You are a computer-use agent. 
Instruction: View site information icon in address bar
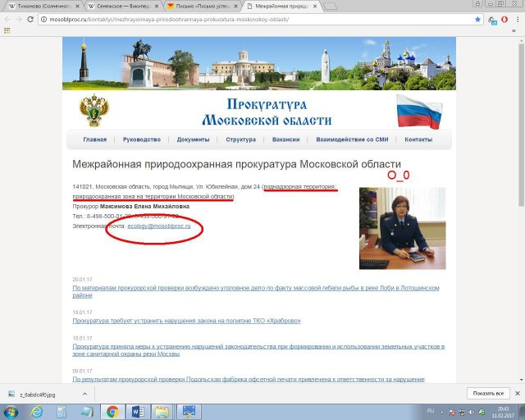[x=43, y=20]
